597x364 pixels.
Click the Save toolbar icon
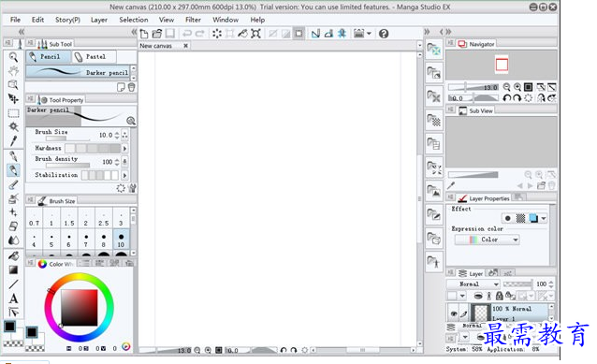point(169,34)
